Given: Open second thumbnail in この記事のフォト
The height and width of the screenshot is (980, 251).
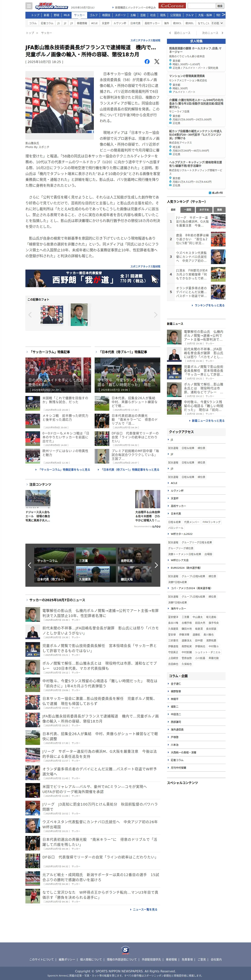Looking at the screenshot, I should point(79,315).
